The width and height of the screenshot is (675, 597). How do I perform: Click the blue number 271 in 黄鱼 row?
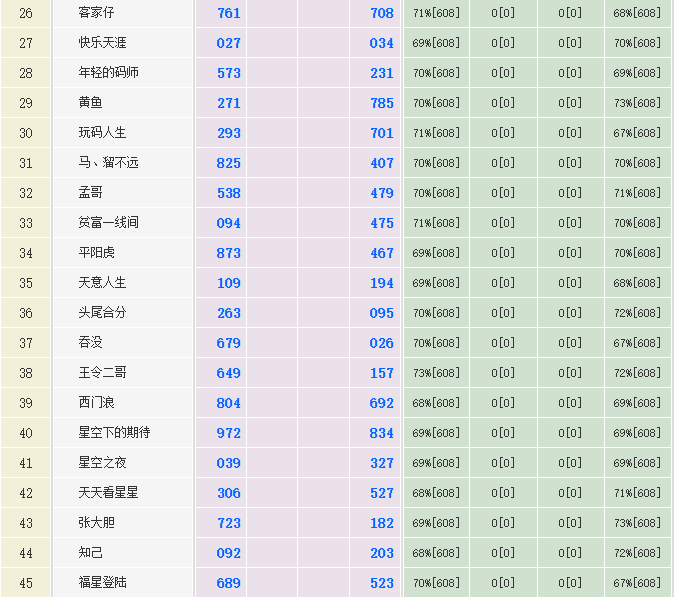click(229, 103)
